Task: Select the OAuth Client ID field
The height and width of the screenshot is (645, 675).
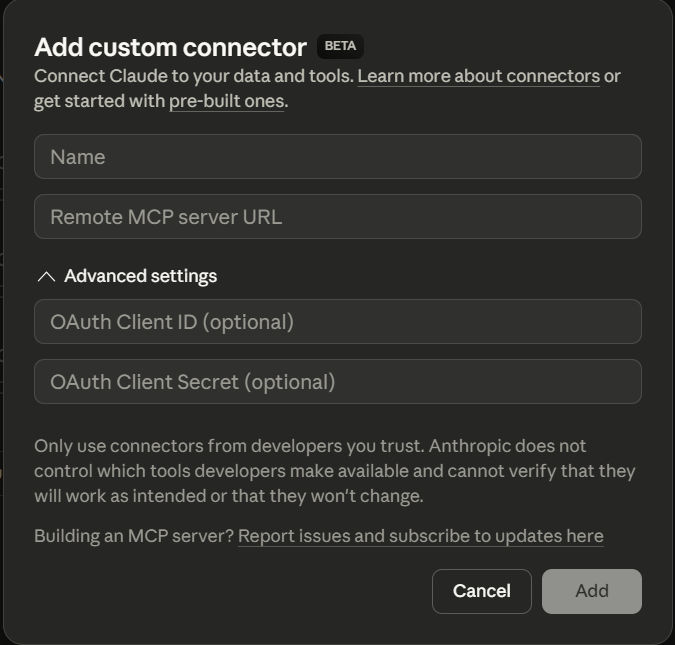Action: (x=338, y=322)
